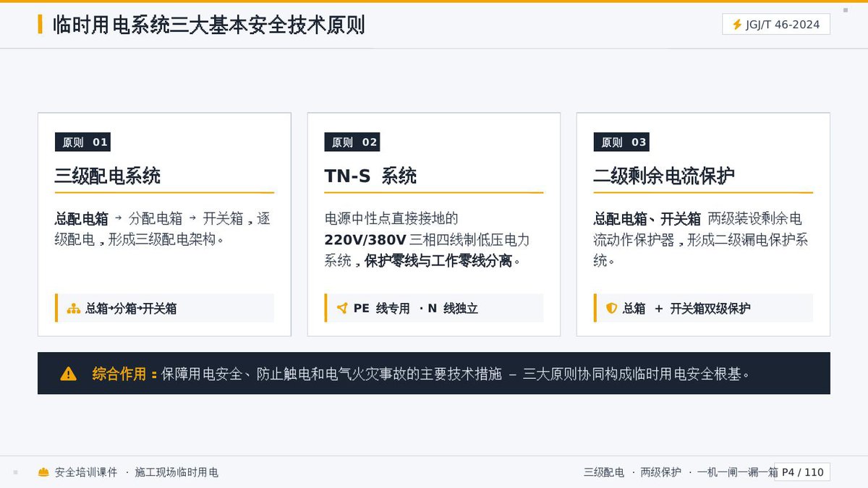Click the P4 / 110 page indicator
The image size is (868, 488).
[x=802, y=472]
